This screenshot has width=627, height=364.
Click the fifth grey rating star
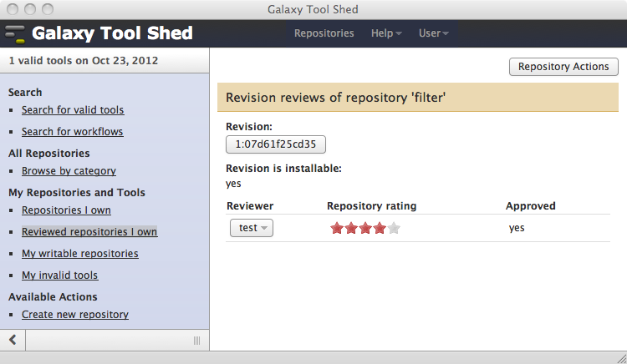pyautogui.click(x=394, y=228)
